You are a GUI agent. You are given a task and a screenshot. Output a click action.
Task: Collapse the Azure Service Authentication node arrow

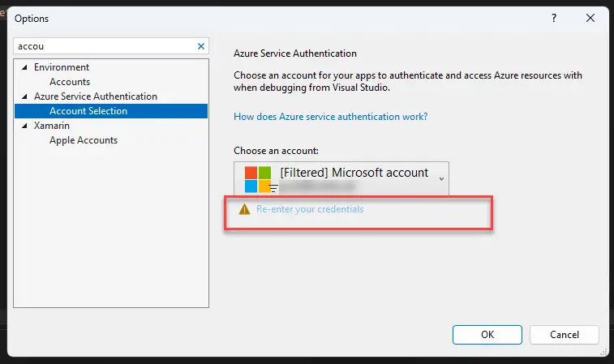tap(24, 96)
